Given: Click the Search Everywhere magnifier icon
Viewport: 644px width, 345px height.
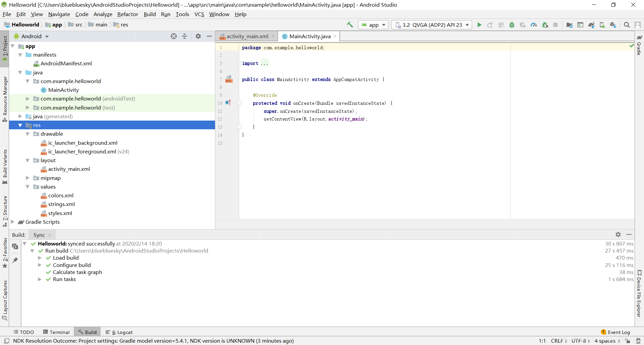Looking at the screenshot, I should click(627, 25).
